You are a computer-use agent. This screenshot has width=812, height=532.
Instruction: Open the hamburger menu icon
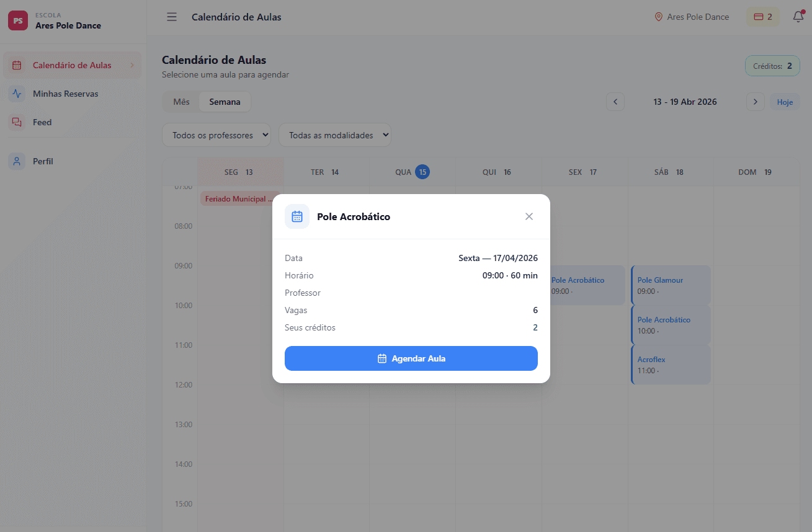pos(172,17)
